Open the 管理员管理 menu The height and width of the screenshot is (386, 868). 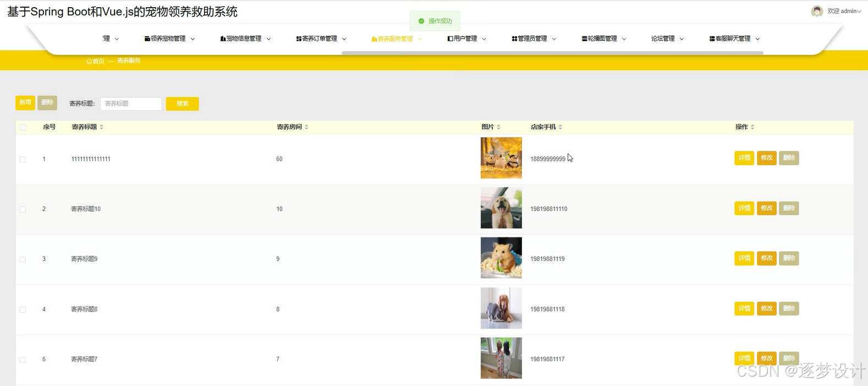534,39
